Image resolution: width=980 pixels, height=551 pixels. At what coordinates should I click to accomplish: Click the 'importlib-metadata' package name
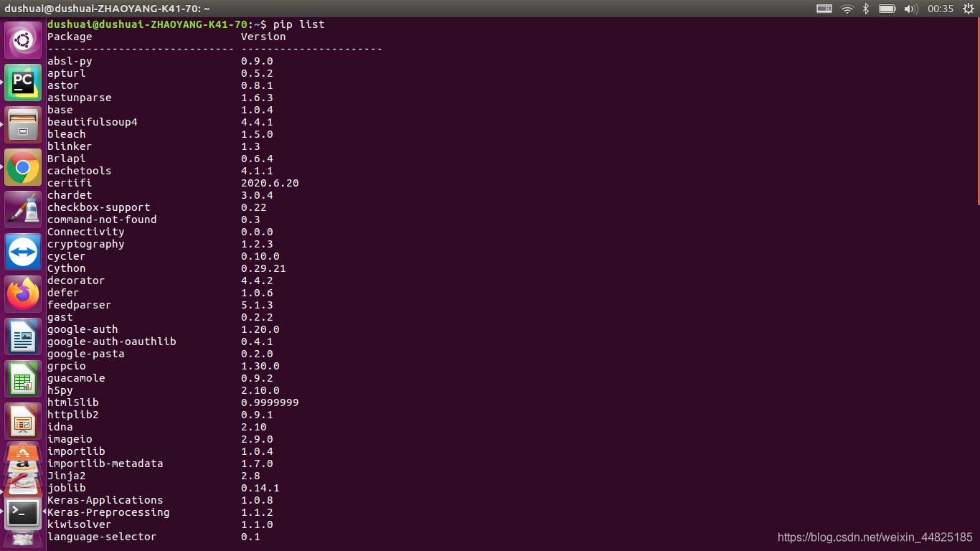point(105,463)
